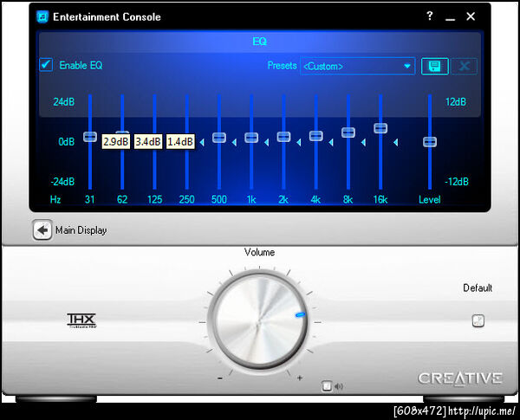
Task: Click the 1k slider handle
Action: pyautogui.click(x=251, y=138)
